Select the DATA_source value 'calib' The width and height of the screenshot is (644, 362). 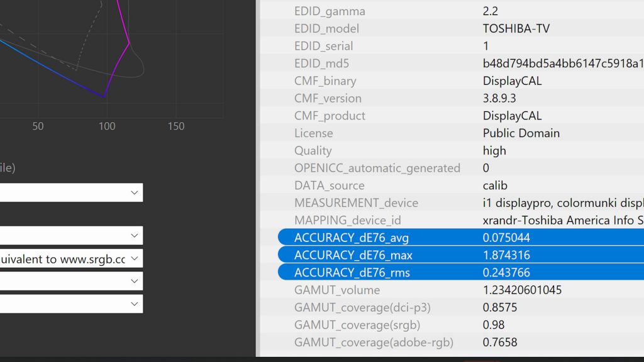point(495,185)
